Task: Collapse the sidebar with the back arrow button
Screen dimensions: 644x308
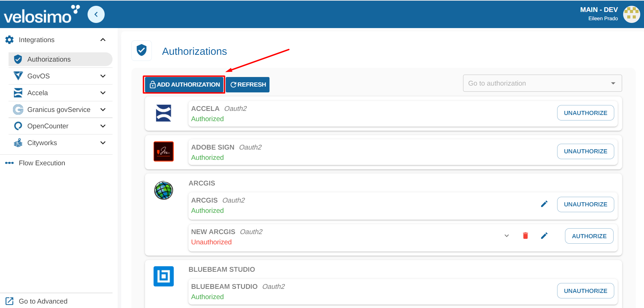Action: (x=96, y=14)
